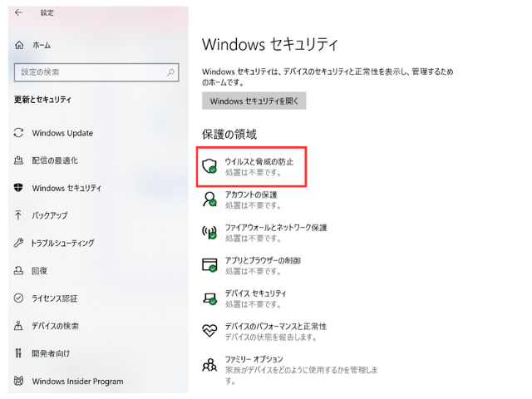Click the 設定 window title text
This screenshot has height=399, width=532.
tap(47, 13)
